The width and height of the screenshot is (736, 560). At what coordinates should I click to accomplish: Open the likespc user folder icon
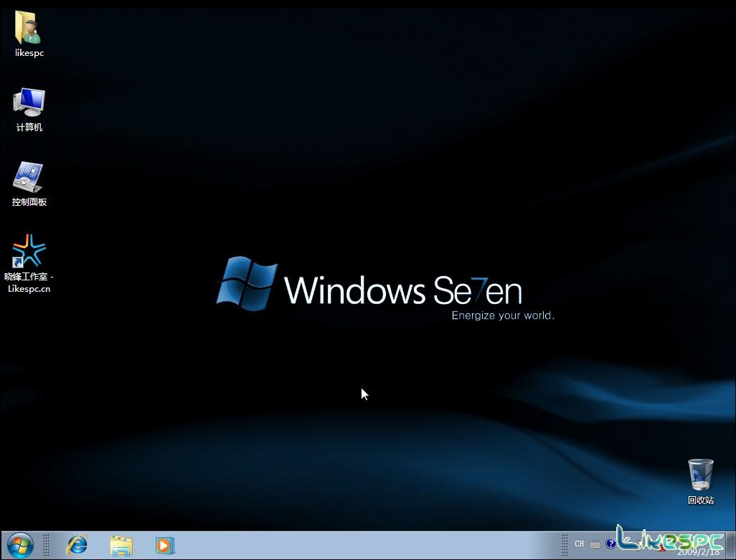29,29
